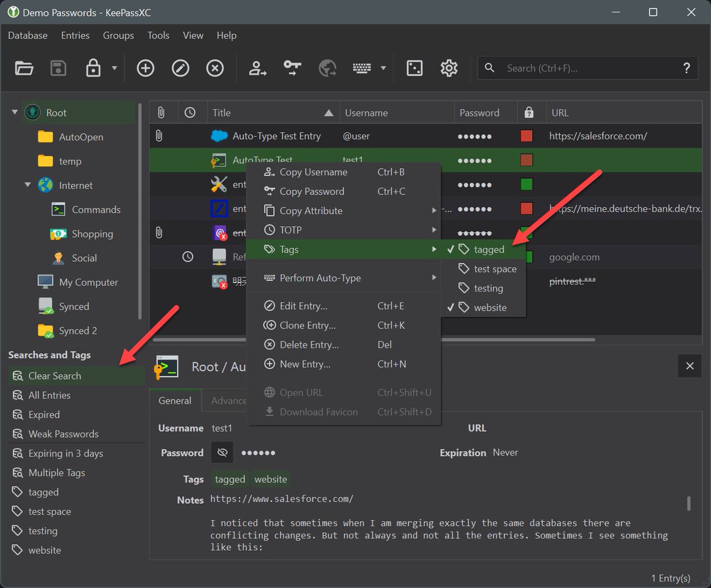
Task: Open Settings with the gear icon
Action: pos(449,68)
